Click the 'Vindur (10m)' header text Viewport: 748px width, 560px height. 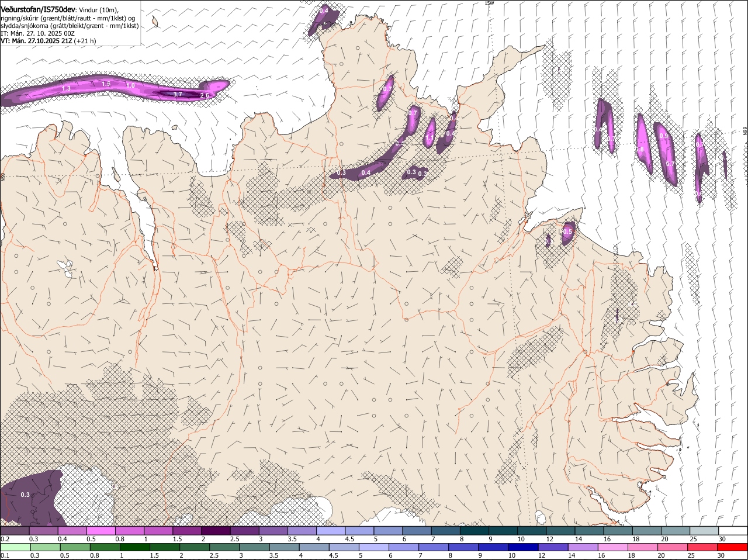(x=98, y=10)
